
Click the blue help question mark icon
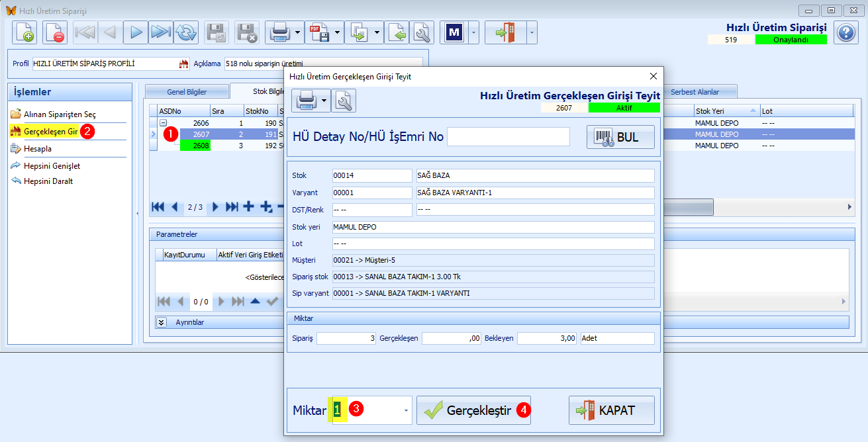(846, 32)
